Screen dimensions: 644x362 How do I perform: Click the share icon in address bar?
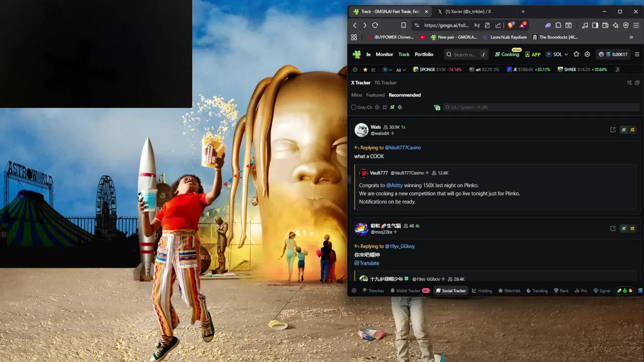[x=498, y=25]
